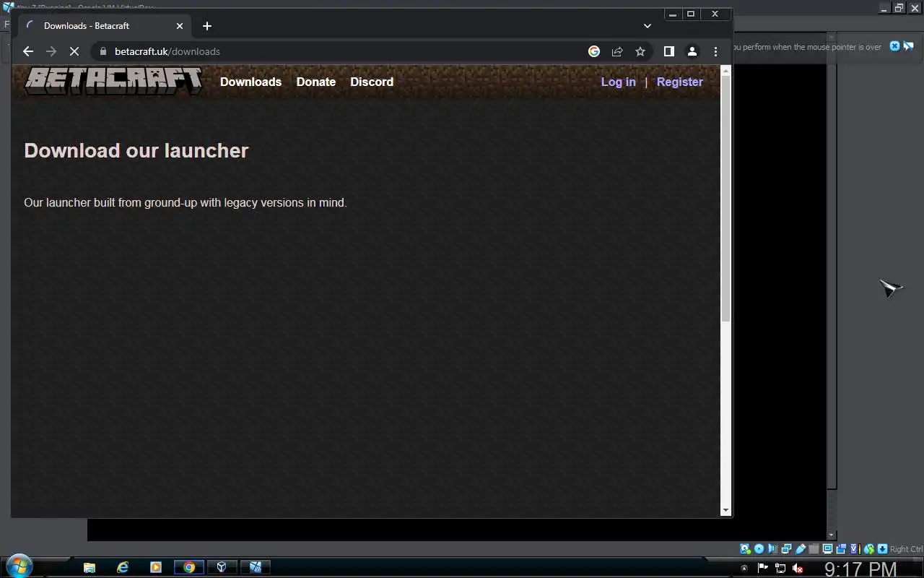
Task: Click the 9:17 PM clock
Action: (860, 569)
